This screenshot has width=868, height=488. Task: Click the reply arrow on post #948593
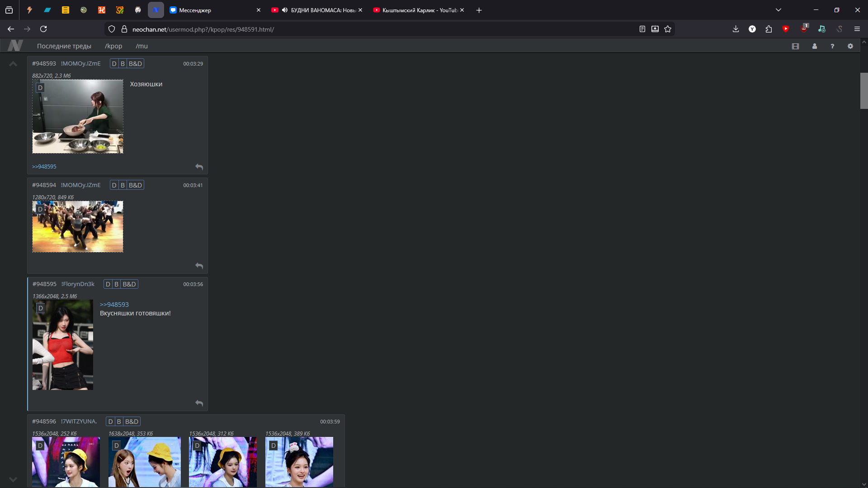pyautogui.click(x=199, y=167)
